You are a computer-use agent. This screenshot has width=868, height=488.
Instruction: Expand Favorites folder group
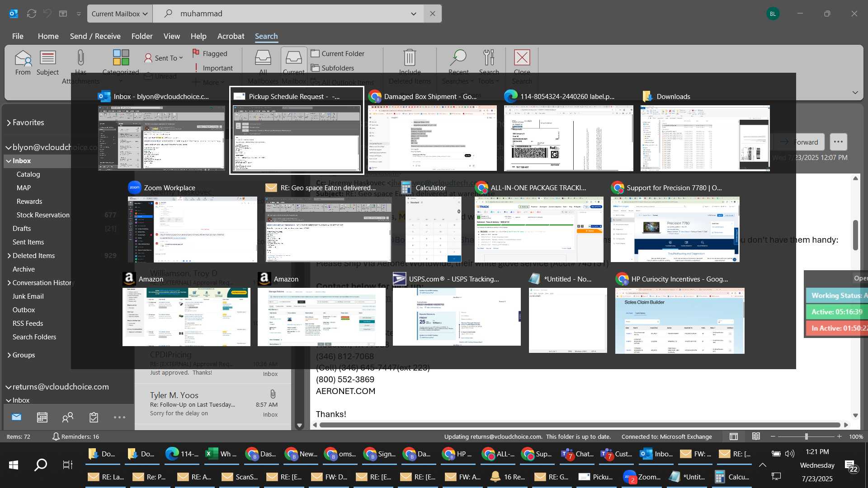[9, 122]
